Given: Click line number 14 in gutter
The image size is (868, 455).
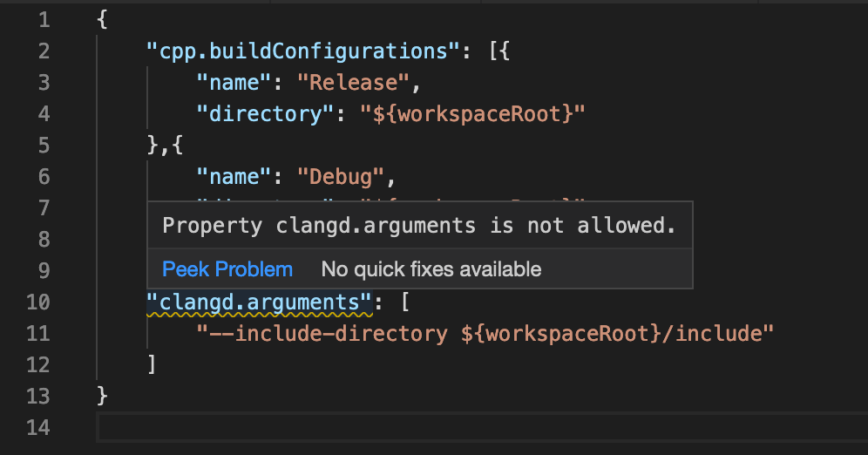Looking at the screenshot, I should pyautogui.click(x=38, y=427).
